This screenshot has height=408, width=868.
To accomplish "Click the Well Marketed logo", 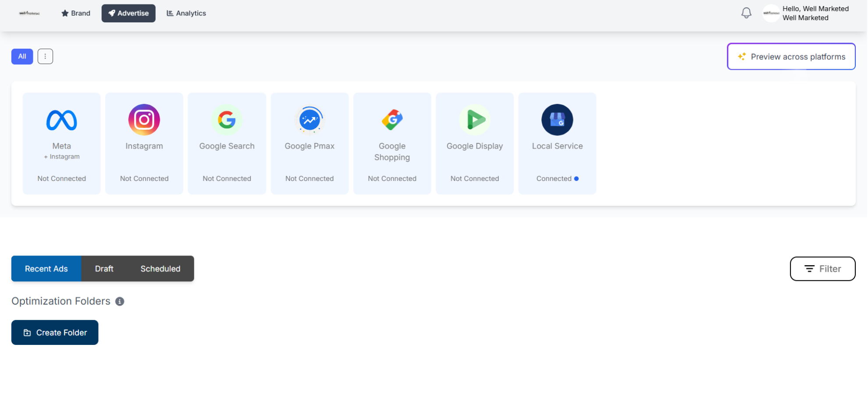I will [x=29, y=13].
